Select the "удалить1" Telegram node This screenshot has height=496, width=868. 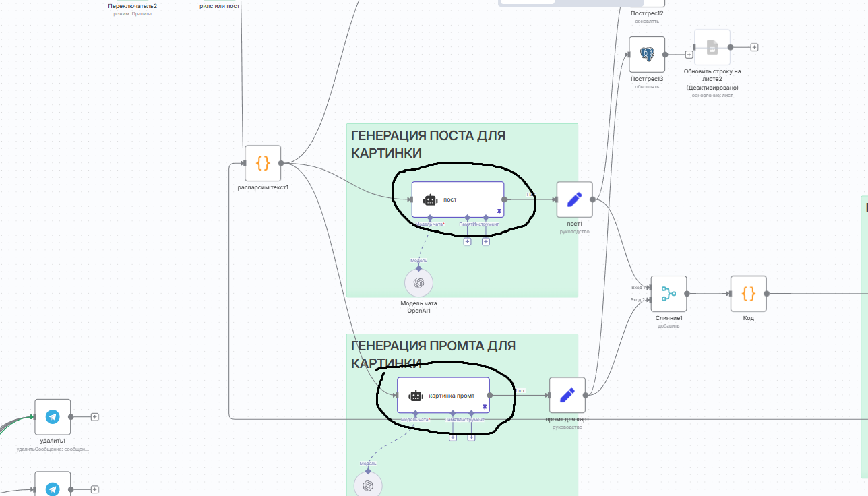coord(53,416)
